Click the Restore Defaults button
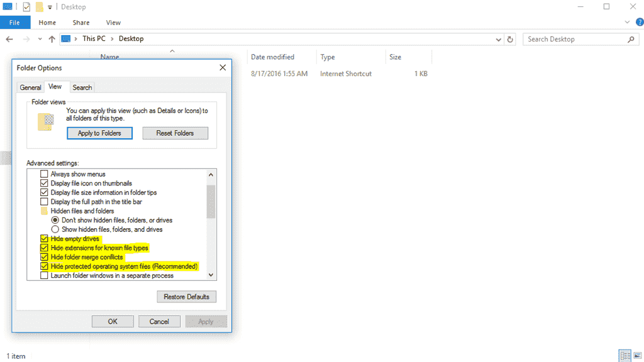 (186, 296)
